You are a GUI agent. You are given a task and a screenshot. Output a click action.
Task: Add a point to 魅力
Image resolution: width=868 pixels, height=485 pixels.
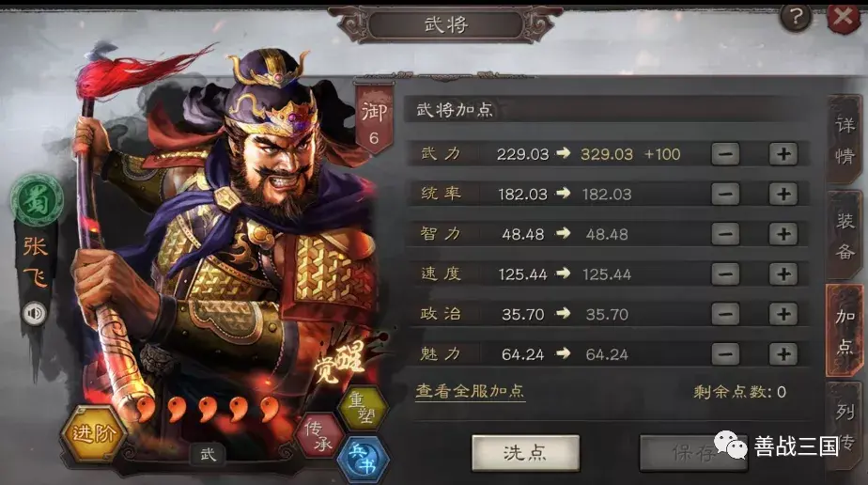783,353
